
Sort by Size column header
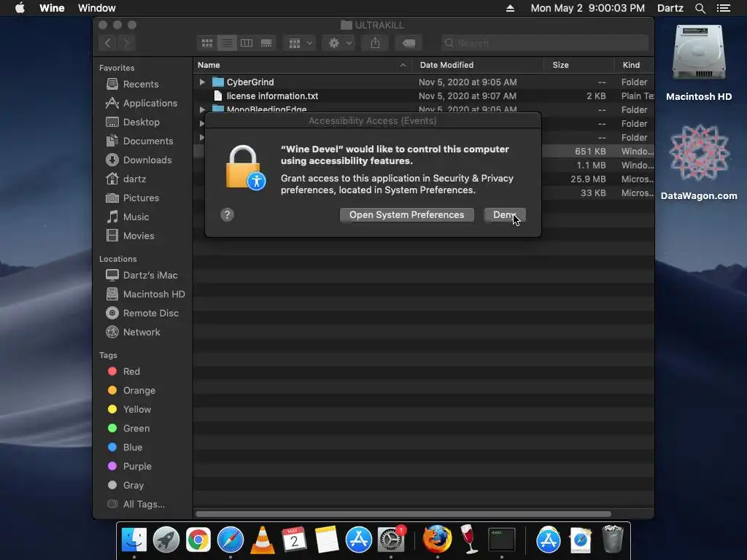[578, 65]
